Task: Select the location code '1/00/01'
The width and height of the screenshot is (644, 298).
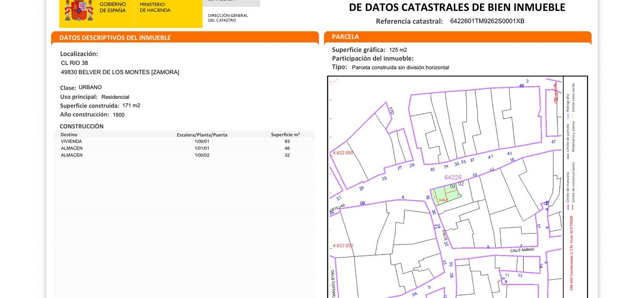Action: (202, 141)
